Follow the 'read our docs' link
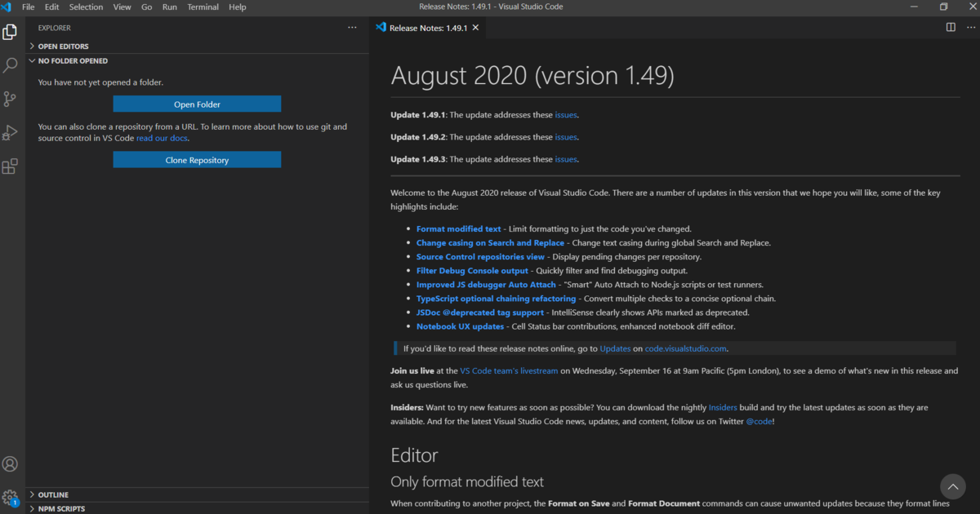 tap(162, 139)
